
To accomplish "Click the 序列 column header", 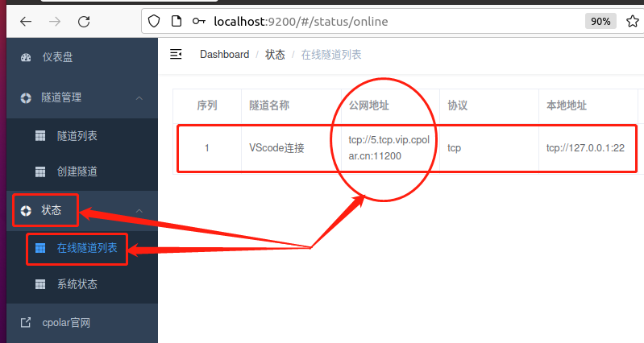I will 207,105.
